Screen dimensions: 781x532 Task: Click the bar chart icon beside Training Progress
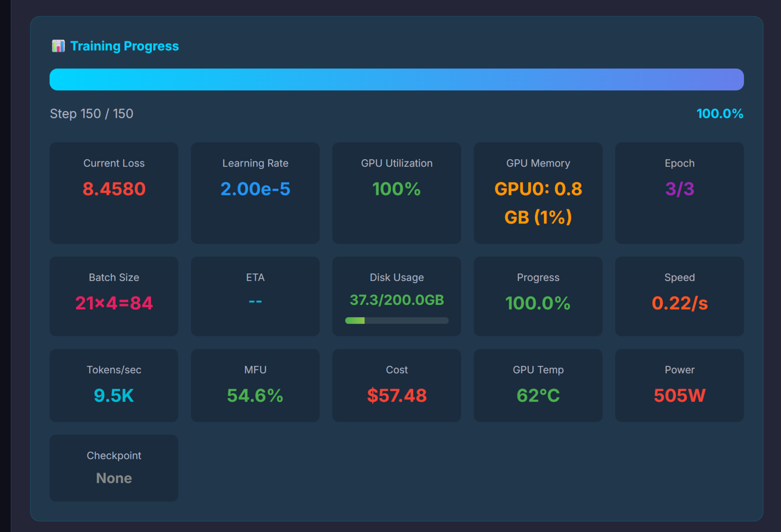pyautogui.click(x=58, y=46)
